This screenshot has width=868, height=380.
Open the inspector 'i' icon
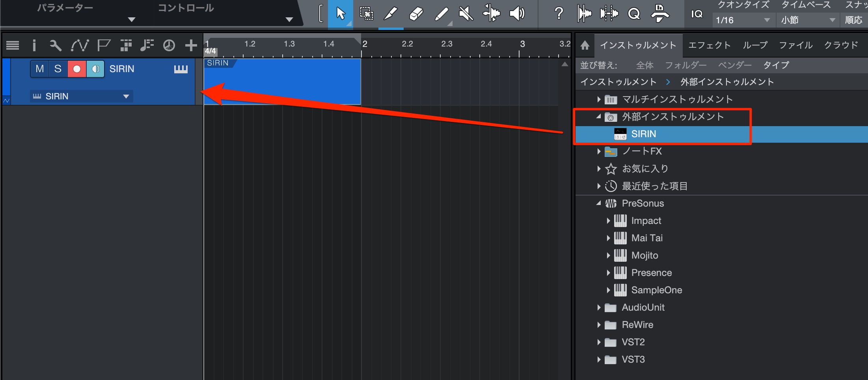[x=34, y=45]
